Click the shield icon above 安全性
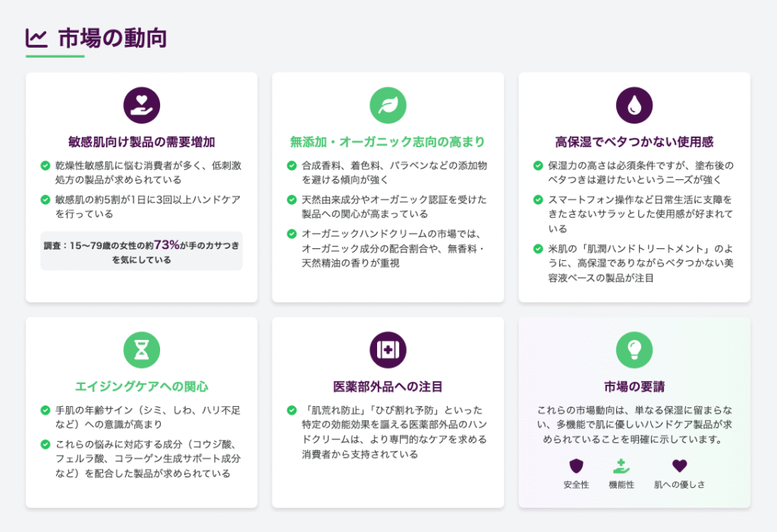 tap(576, 466)
